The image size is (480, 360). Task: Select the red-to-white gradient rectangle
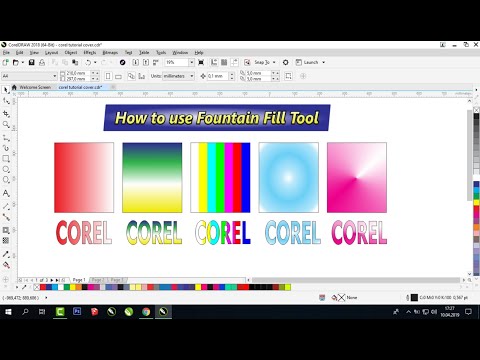coord(84,177)
